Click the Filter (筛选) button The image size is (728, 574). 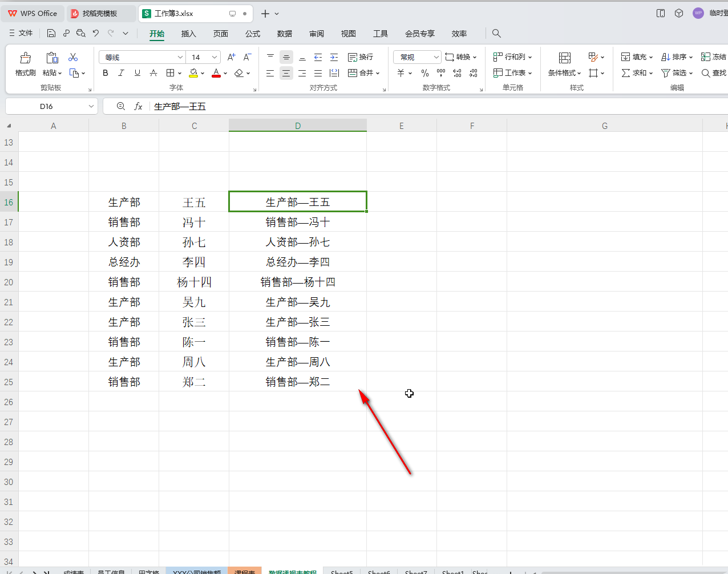677,73
